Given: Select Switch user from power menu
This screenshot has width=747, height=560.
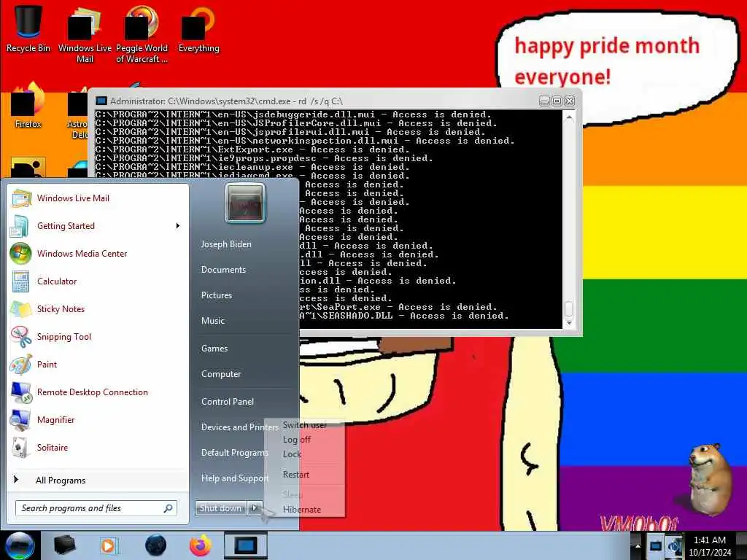Looking at the screenshot, I should [305, 425].
